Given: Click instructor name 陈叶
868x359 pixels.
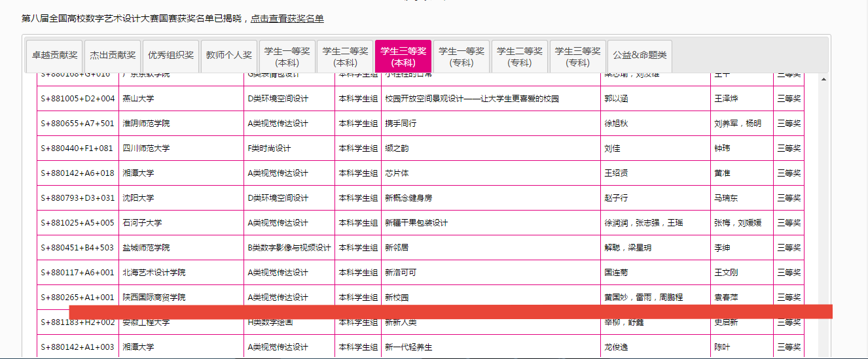Looking at the screenshot, I should (722, 347).
